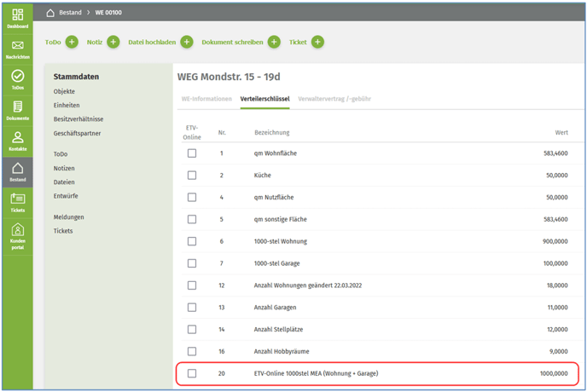Click plus icon next to top ToDo
Screen dimensions: 587x392
pyautogui.click(x=72, y=42)
